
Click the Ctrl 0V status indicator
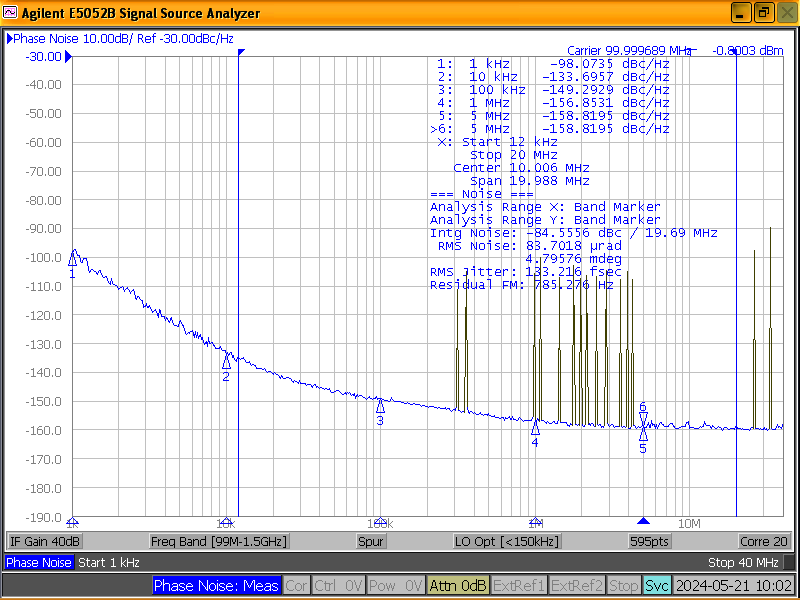(340, 587)
